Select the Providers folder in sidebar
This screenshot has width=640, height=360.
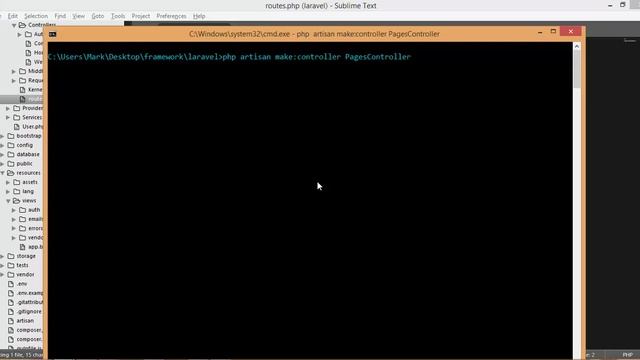(x=32, y=108)
